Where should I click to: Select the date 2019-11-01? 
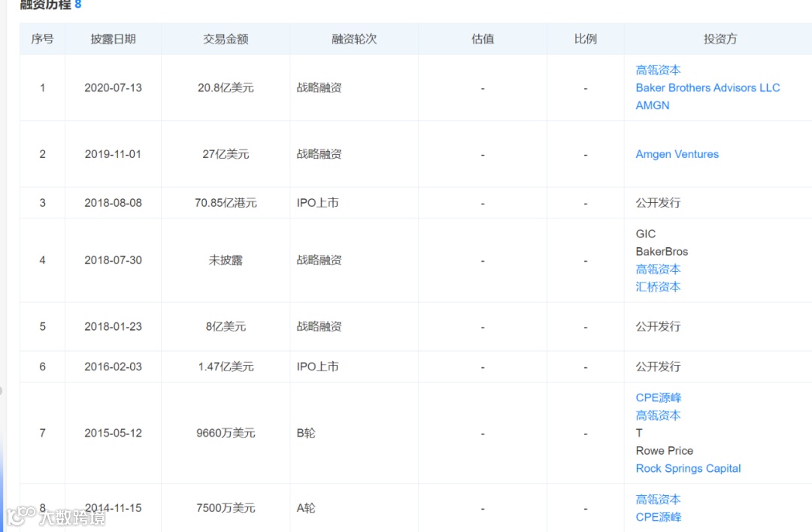click(113, 154)
